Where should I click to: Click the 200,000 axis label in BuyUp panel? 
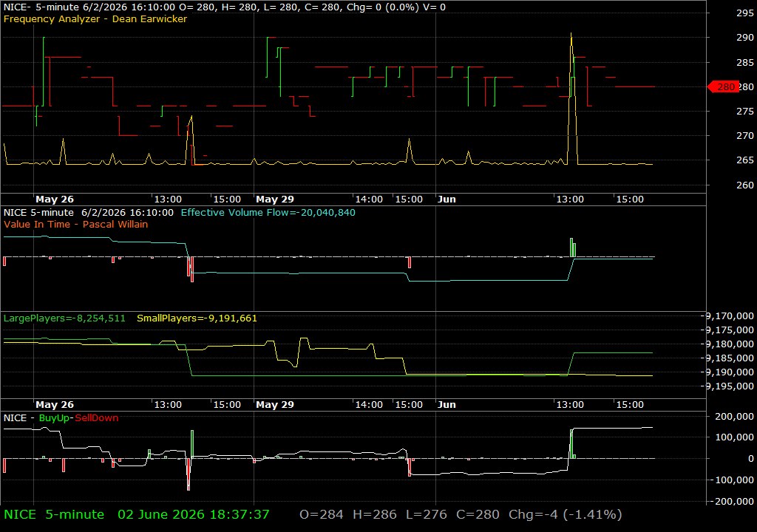pyautogui.click(x=734, y=416)
